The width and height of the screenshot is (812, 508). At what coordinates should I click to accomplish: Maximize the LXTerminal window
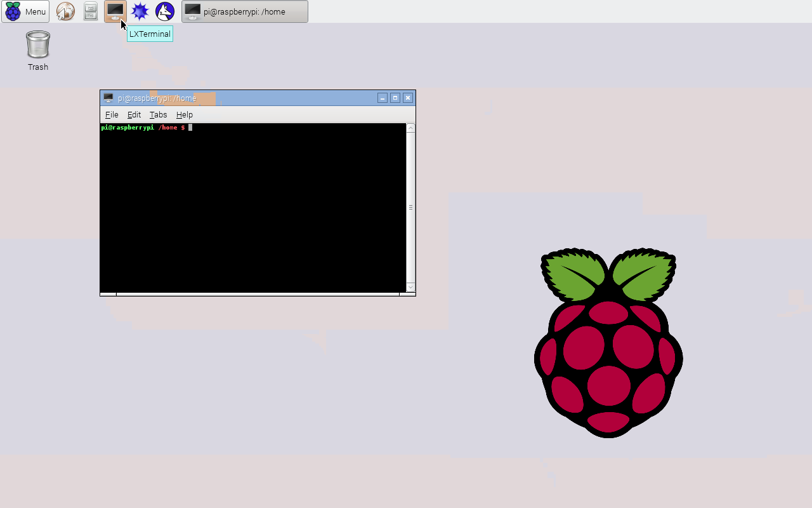[x=395, y=98]
